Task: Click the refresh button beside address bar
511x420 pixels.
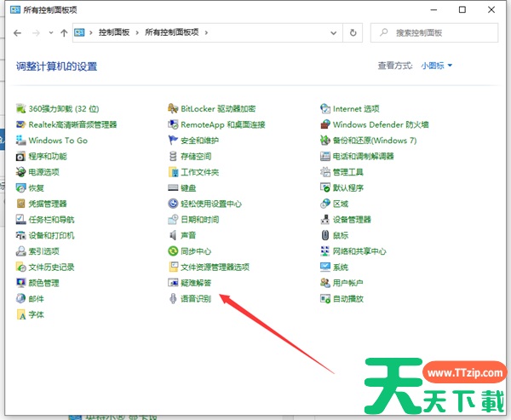Action: click(353, 32)
